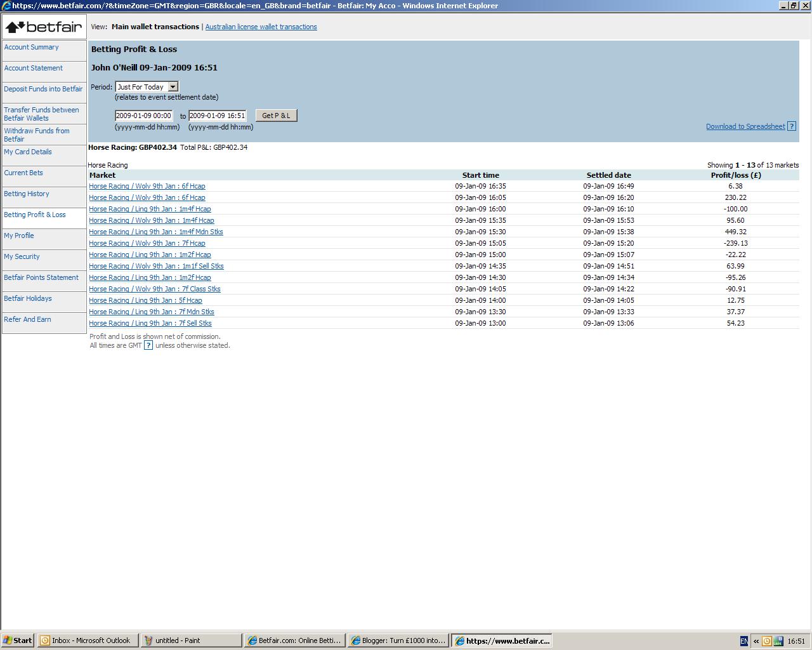
Task: Switch to Inbox - Microsoft Outlook taskbar item
Action: click(x=88, y=640)
